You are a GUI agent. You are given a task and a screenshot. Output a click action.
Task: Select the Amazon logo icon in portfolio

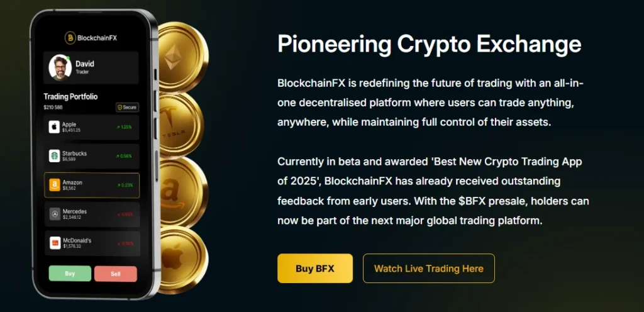coord(55,186)
